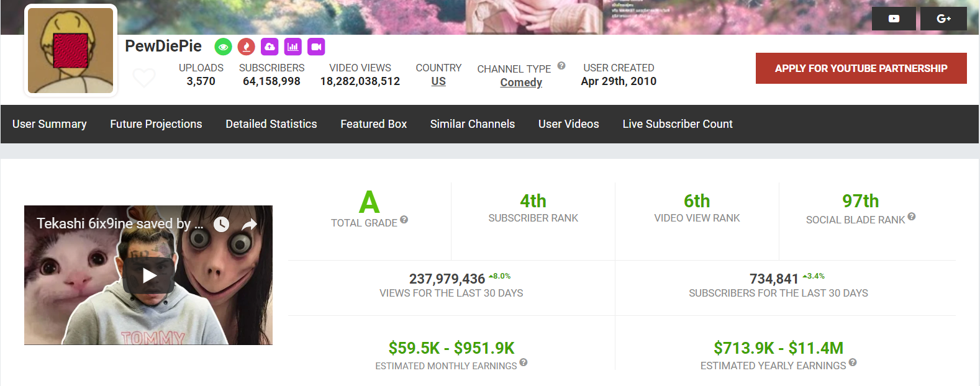This screenshot has width=980, height=386.
Task: Click the help icon beside Channel Type
Action: [561, 66]
